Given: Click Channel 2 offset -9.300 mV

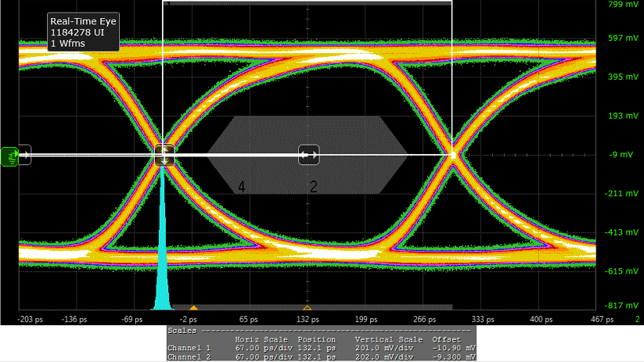Looking at the screenshot, I should click(454, 357).
